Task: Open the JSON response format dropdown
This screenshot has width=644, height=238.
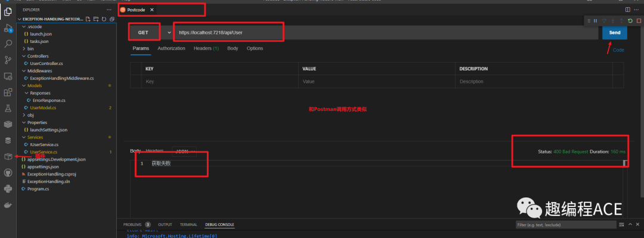Action: (x=184, y=152)
